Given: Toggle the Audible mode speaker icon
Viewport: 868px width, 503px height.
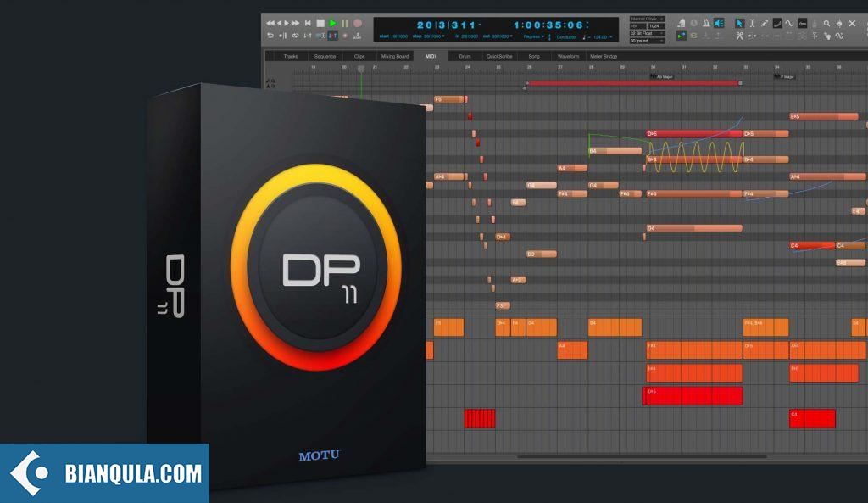Looking at the screenshot, I should tap(719, 23).
